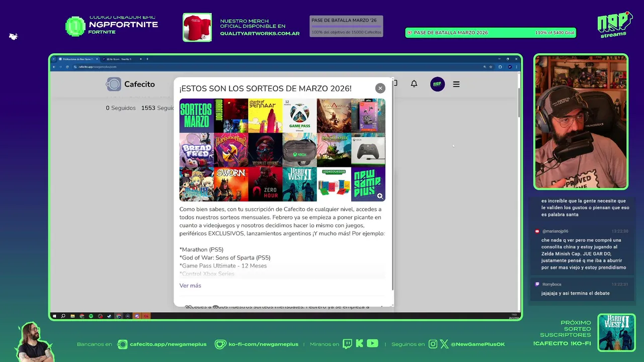Close the second Chrome tab

141,59
